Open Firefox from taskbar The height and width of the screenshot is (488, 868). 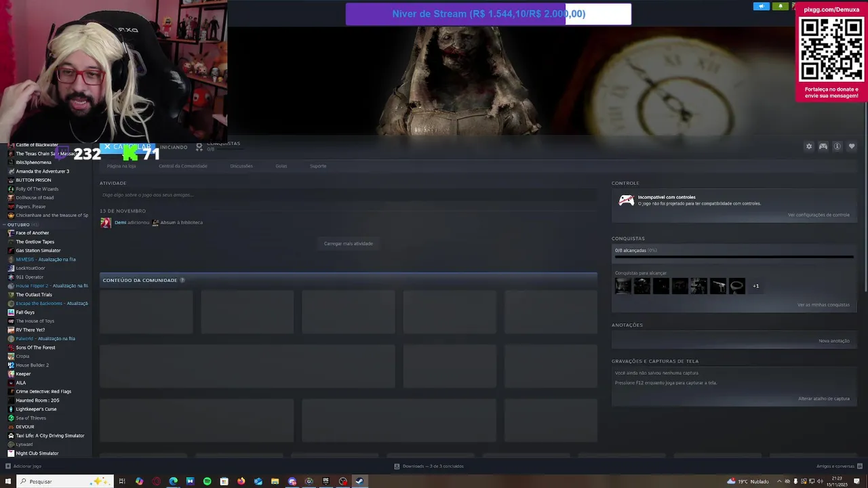[x=241, y=481]
